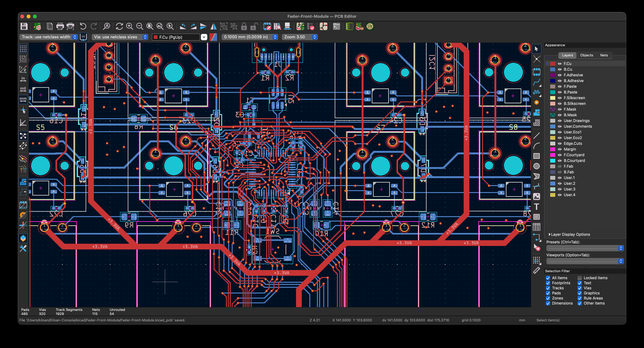
Task: Open the Design Rules Checker
Action: click(311, 27)
